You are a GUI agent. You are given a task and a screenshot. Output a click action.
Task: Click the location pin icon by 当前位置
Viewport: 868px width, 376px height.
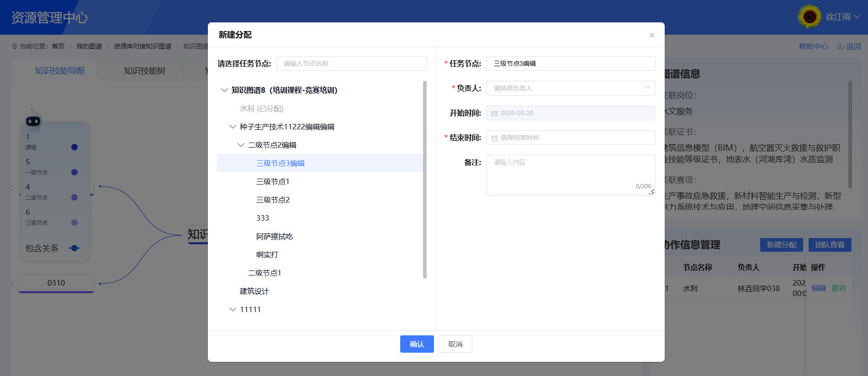pyautogui.click(x=15, y=46)
